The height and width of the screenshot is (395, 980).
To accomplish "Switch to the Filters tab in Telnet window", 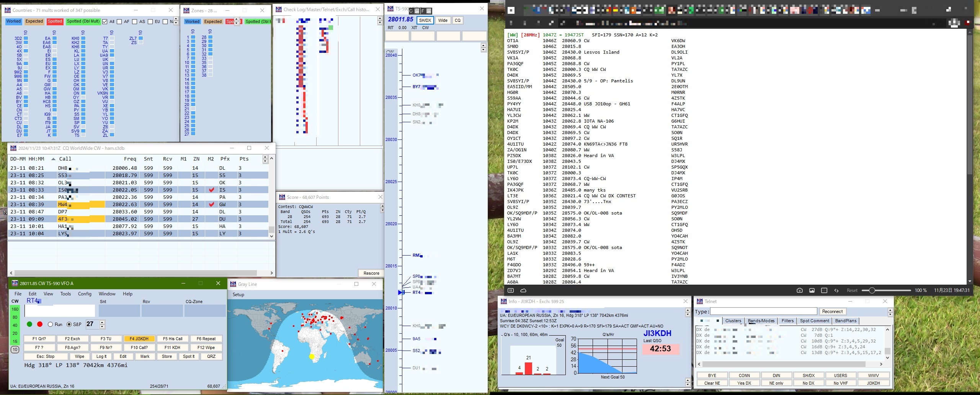I will click(787, 321).
